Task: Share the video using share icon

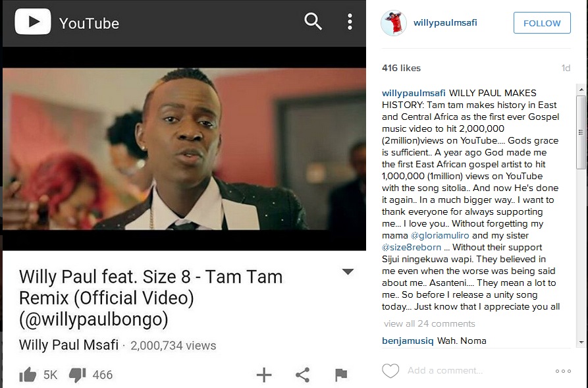Action: (x=303, y=374)
